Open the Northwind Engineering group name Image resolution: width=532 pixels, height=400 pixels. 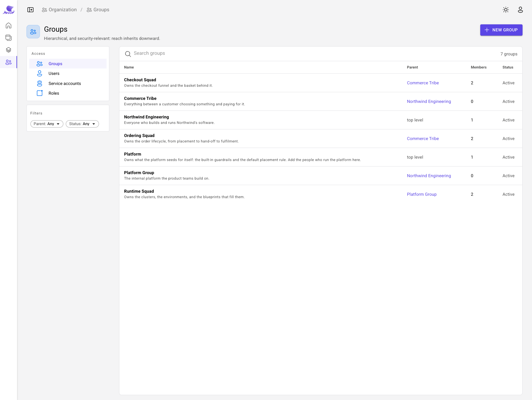(146, 117)
